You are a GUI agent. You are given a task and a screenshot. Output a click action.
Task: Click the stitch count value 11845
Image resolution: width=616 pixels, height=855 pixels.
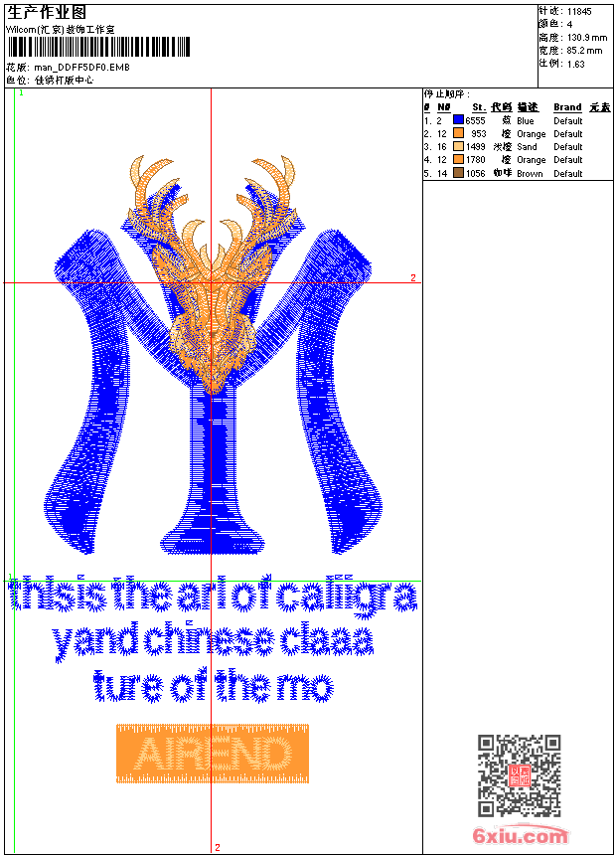point(578,11)
